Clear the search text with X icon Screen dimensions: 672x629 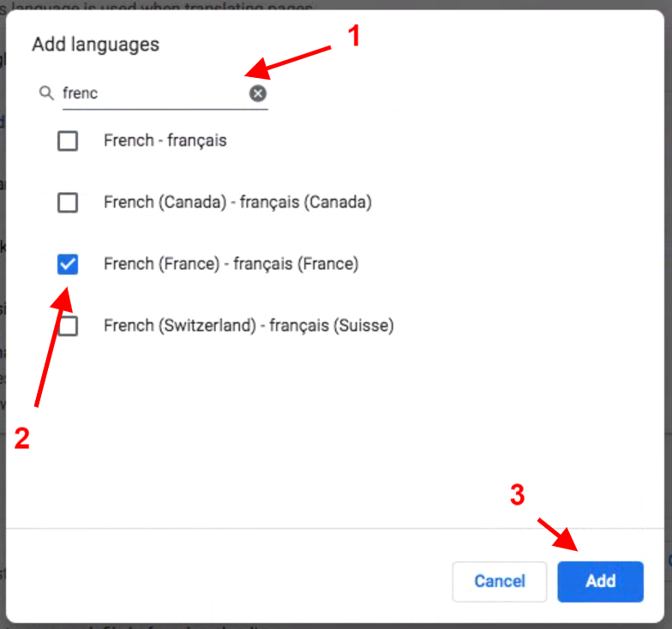pos(258,93)
